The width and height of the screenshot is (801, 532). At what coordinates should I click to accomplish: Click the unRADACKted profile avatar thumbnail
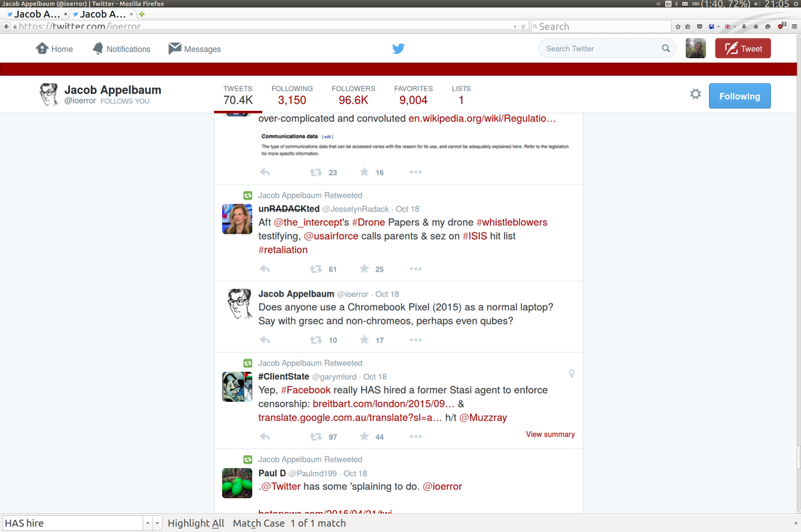[x=236, y=219]
